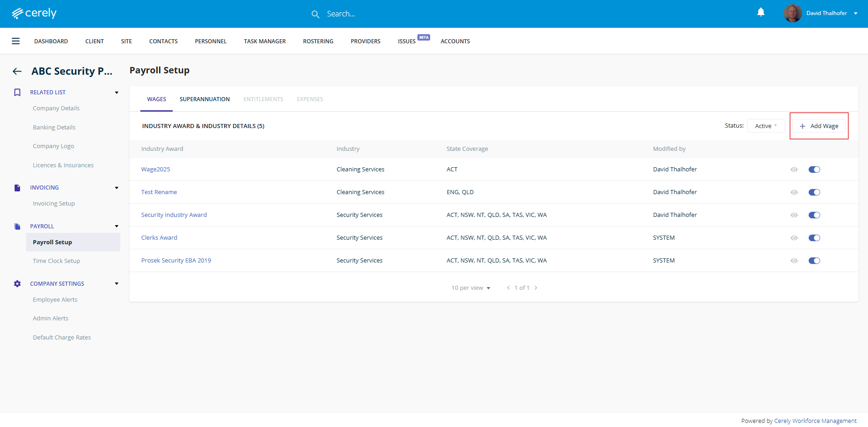
Task: Click into the Search input field
Action: (x=387, y=14)
